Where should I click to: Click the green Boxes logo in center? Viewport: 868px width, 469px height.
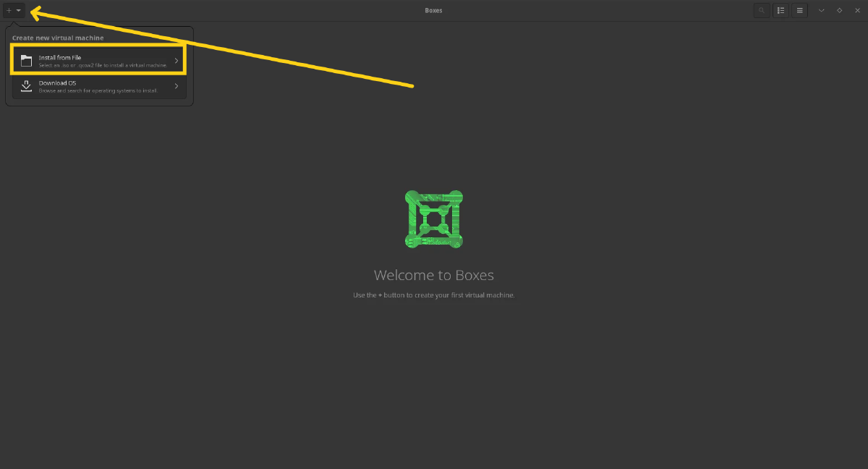click(434, 219)
